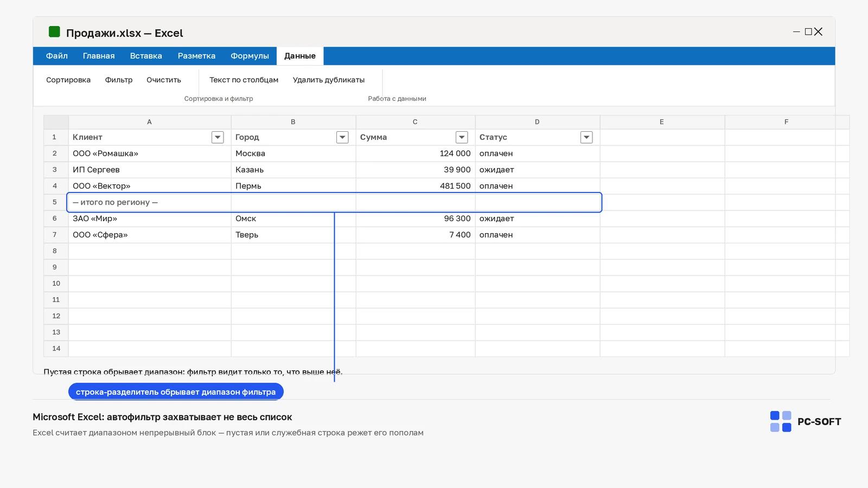This screenshot has height=488, width=868.
Task: Click the Статус header cell text
Action: coord(493,137)
